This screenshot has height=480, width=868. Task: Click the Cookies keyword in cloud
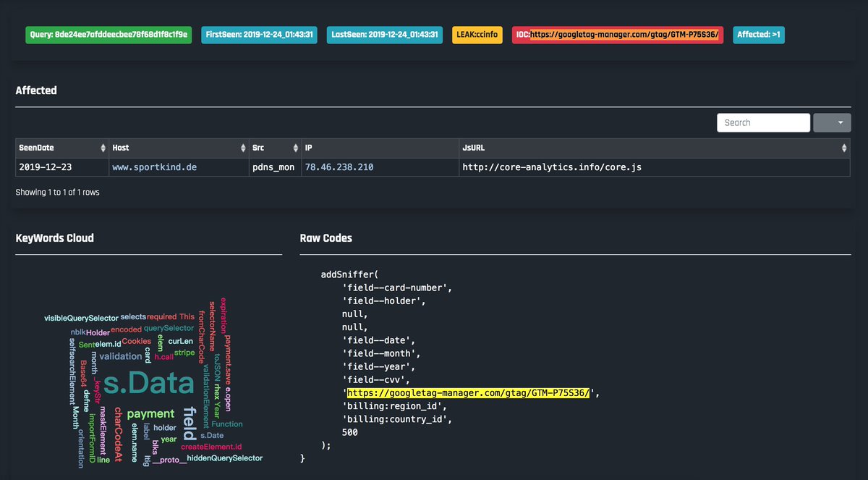(x=137, y=341)
